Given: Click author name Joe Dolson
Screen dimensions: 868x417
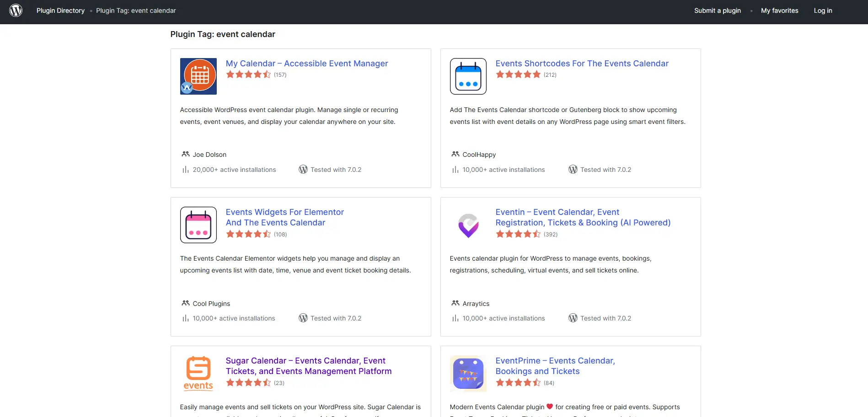Looking at the screenshot, I should 209,155.
